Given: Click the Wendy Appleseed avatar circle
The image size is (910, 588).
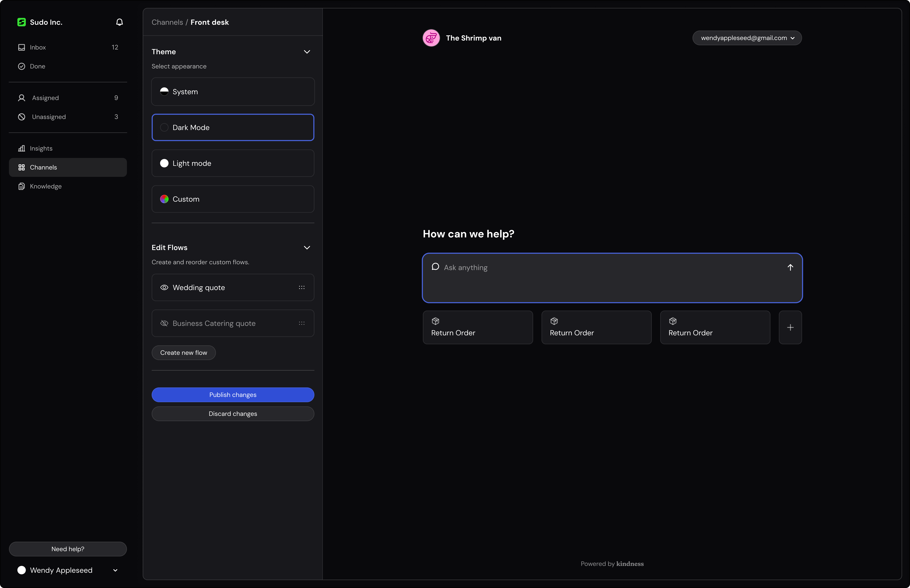Looking at the screenshot, I should coord(22,570).
